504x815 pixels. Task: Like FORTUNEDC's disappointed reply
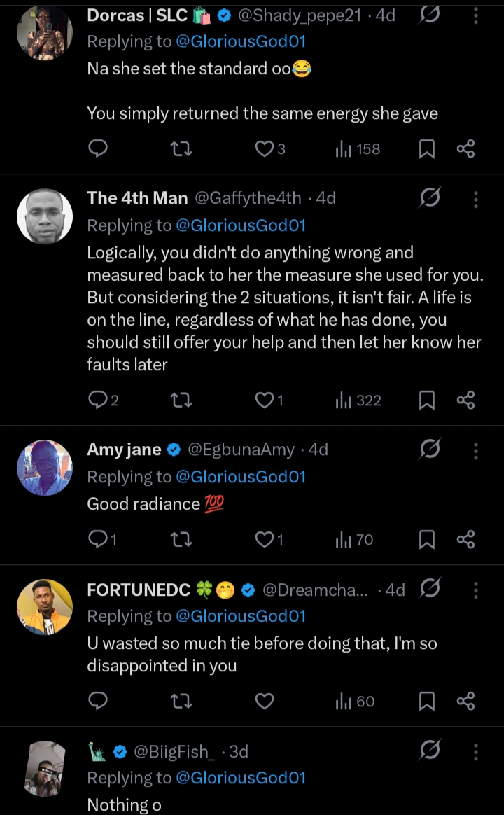pos(265,701)
